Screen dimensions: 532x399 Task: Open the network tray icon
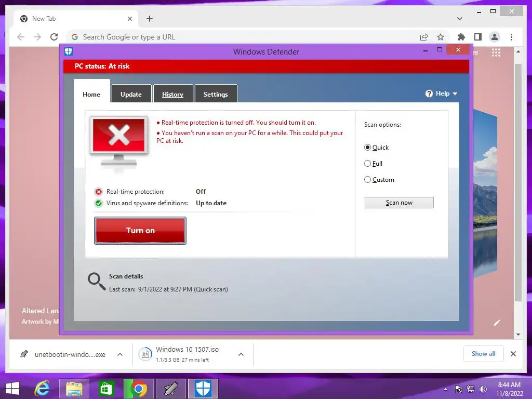(x=471, y=389)
